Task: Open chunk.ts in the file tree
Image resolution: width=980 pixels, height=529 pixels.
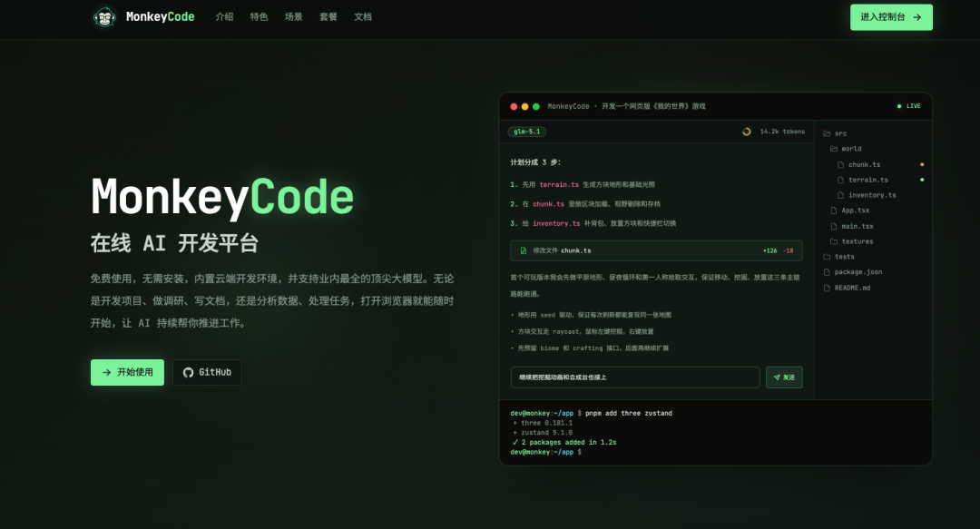Action: [x=858, y=164]
